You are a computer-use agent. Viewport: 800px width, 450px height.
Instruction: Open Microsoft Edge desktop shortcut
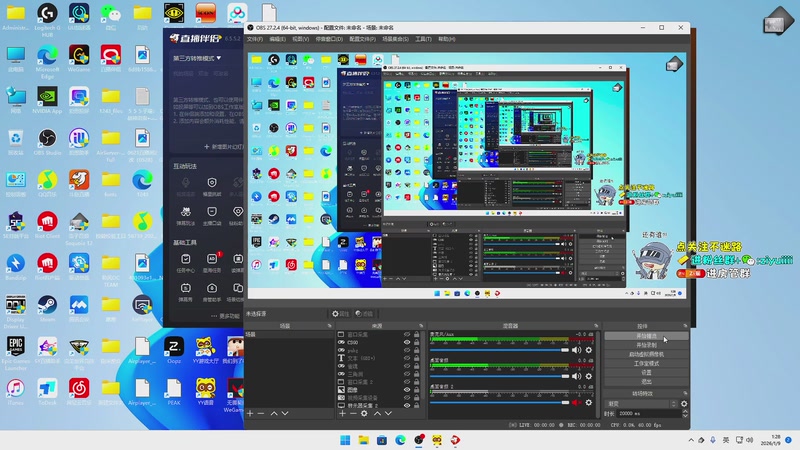(x=47, y=61)
